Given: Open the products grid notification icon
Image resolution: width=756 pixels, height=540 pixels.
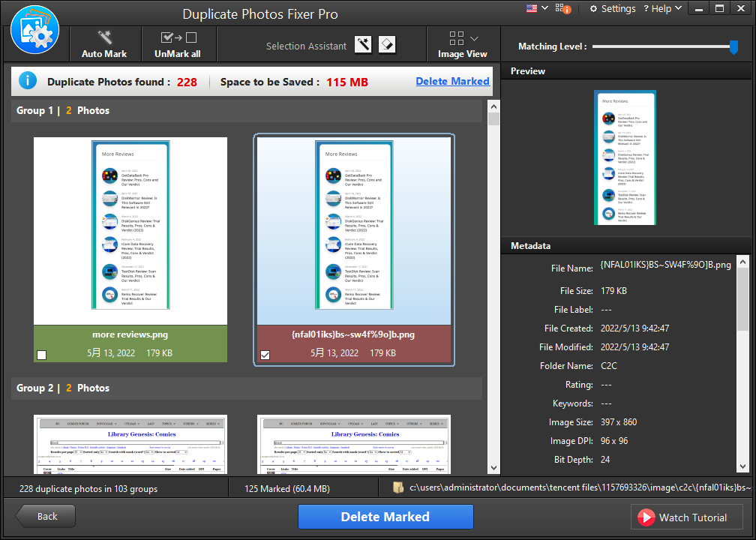Looking at the screenshot, I should pyautogui.click(x=561, y=8).
